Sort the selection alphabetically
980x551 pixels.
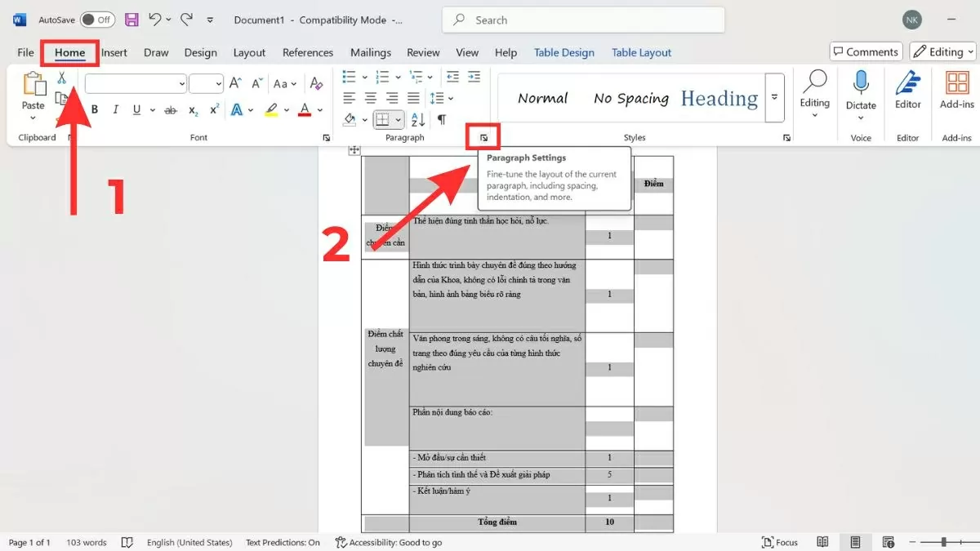(x=418, y=120)
